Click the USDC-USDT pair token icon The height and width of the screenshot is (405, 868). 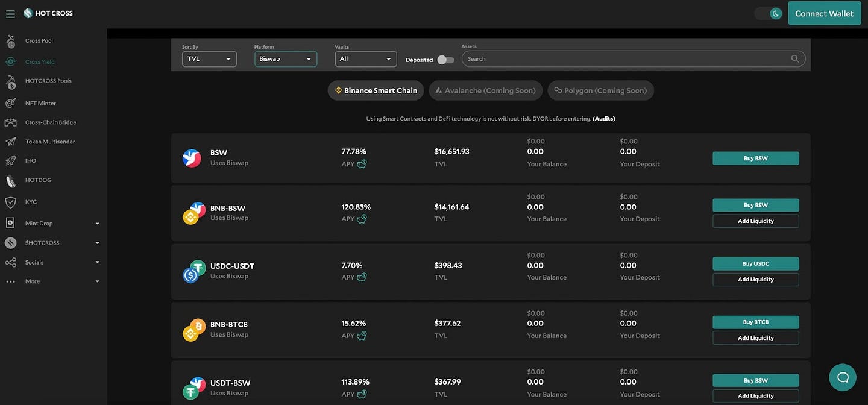194,272
